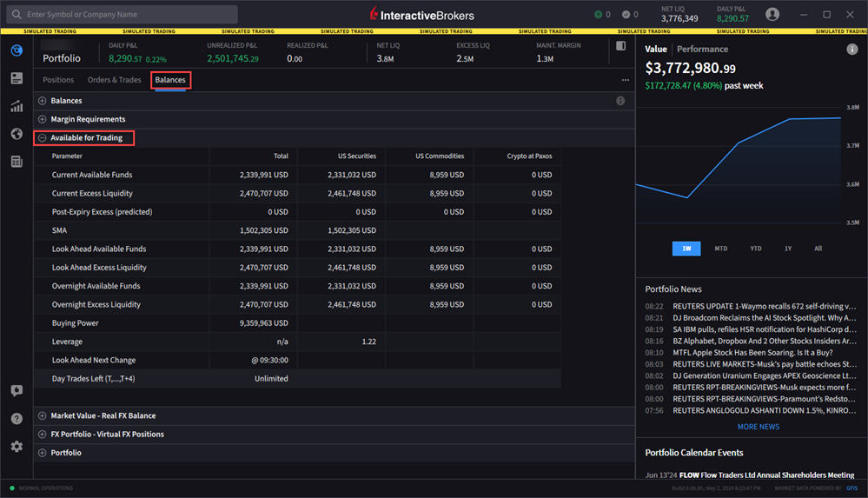Click the Daily P&L 8,290.57 portfolio value
Image resolution: width=868 pixels, height=498 pixels.
tap(125, 58)
